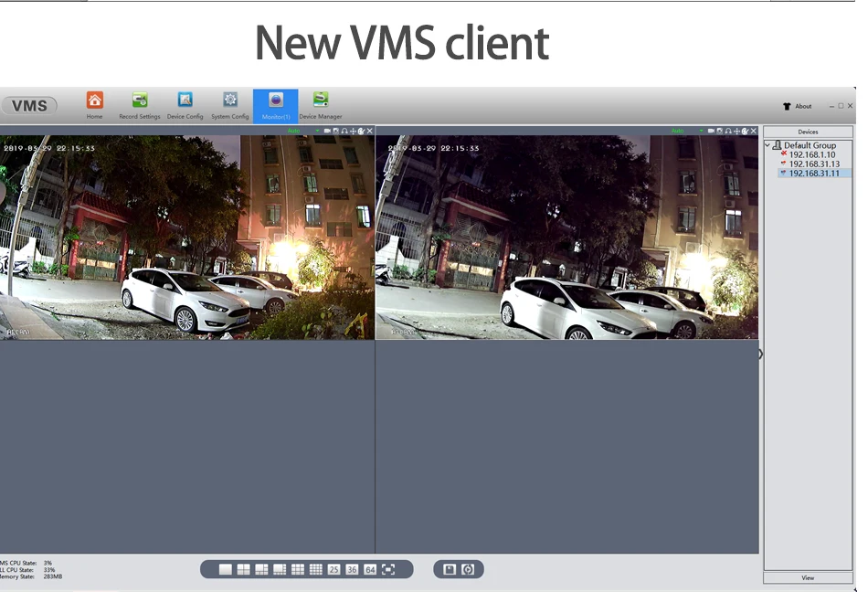Image resolution: width=868 pixels, height=592 pixels.
Task: Switch to the Monitor(1) tab
Action: [x=276, y=106]
